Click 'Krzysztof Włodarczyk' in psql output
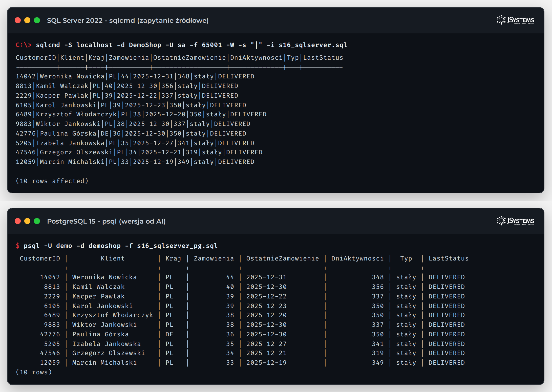This screenshot has width=552, height=392. (113, 315)
